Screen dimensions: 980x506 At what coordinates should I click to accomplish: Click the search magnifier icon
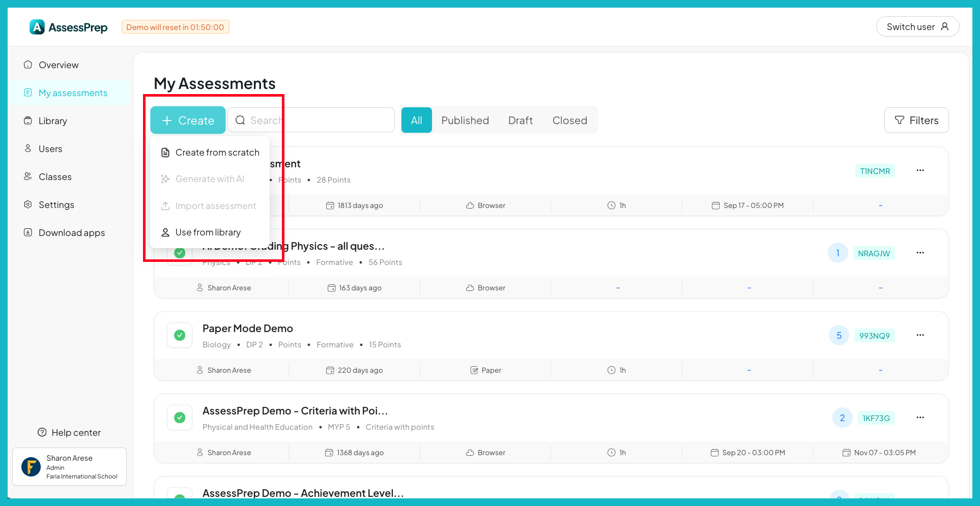(x=240, y=120)
